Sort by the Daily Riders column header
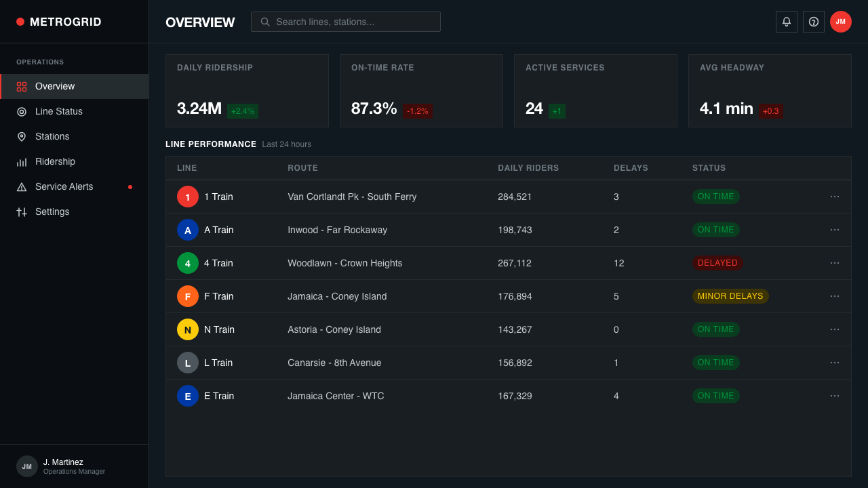This screenshot has width=868, height=488. point(528,168)
